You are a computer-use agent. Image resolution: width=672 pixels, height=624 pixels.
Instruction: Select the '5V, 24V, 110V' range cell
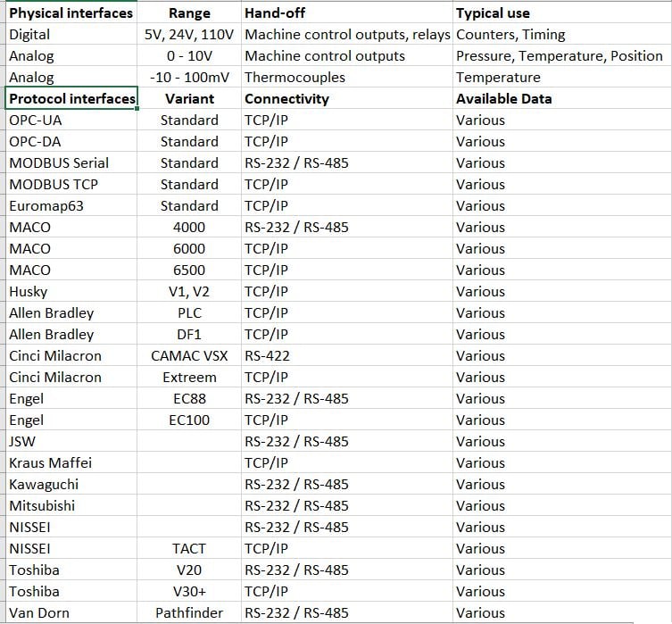pos(189,34)
